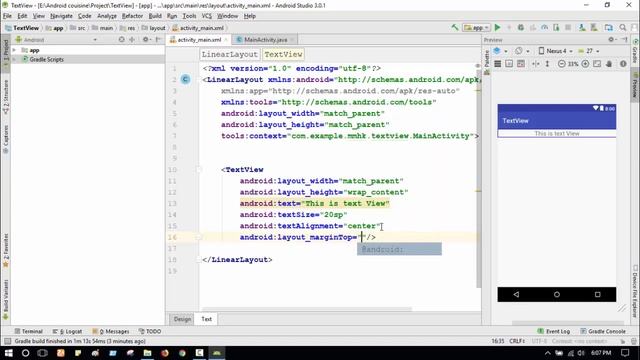Click LinearLayout breadcrumb in editor
640x360 pixels.
coord(230,54)
